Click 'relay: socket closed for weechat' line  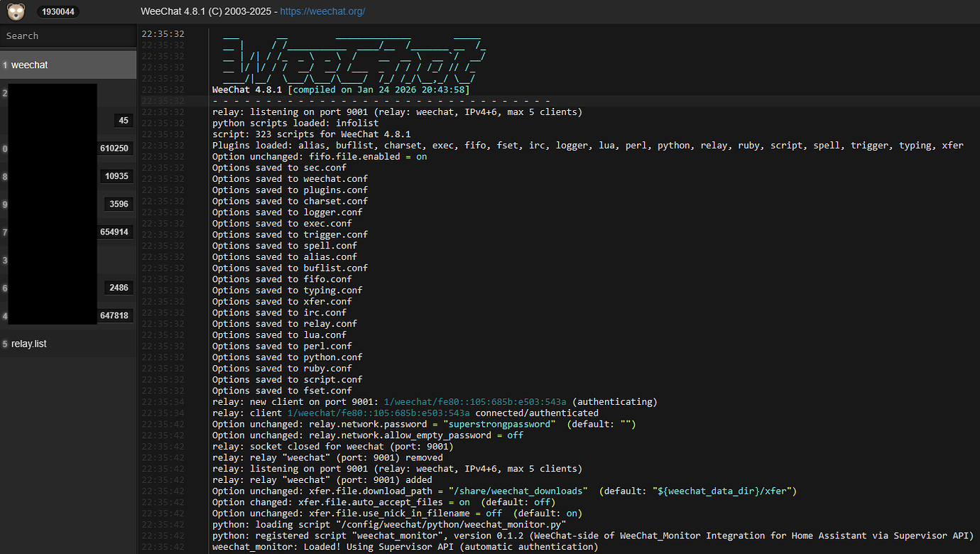[x=333, y=446]
